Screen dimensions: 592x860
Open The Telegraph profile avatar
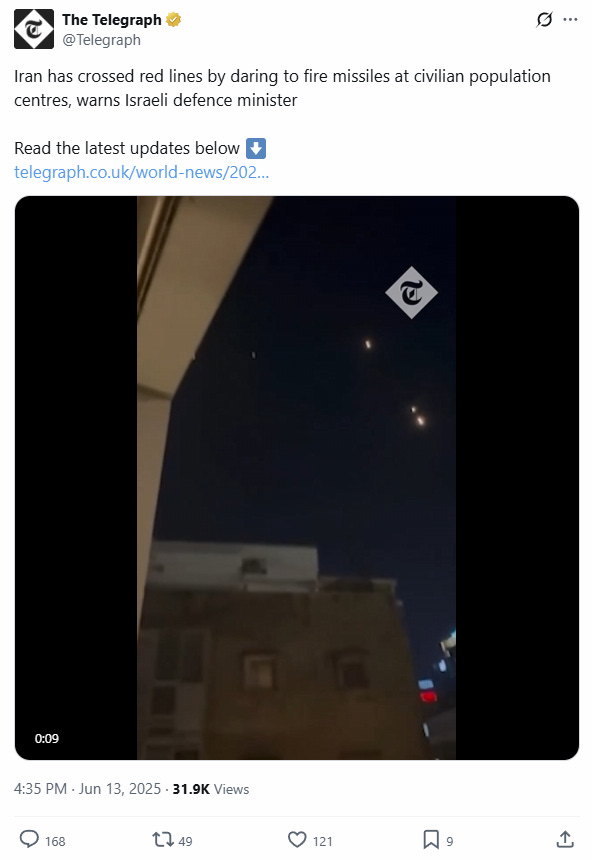pyautogui.click(x=34, y=29)
